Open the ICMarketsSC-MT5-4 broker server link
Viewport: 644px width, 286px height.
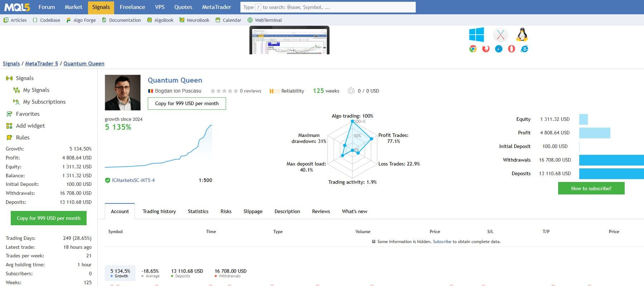pyautogui.click(x=133, y=180)
